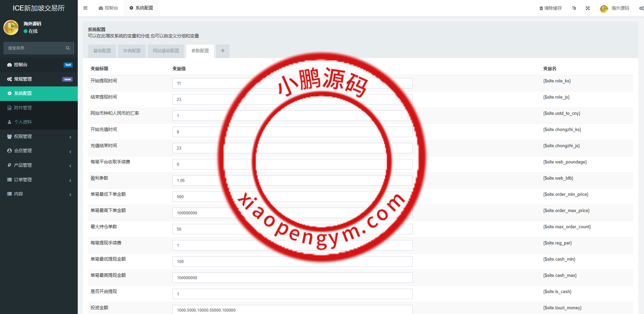The image size is (644, 314).
Task: Expand the 会员管理 sidebar menu
Action: pos(39,151)
